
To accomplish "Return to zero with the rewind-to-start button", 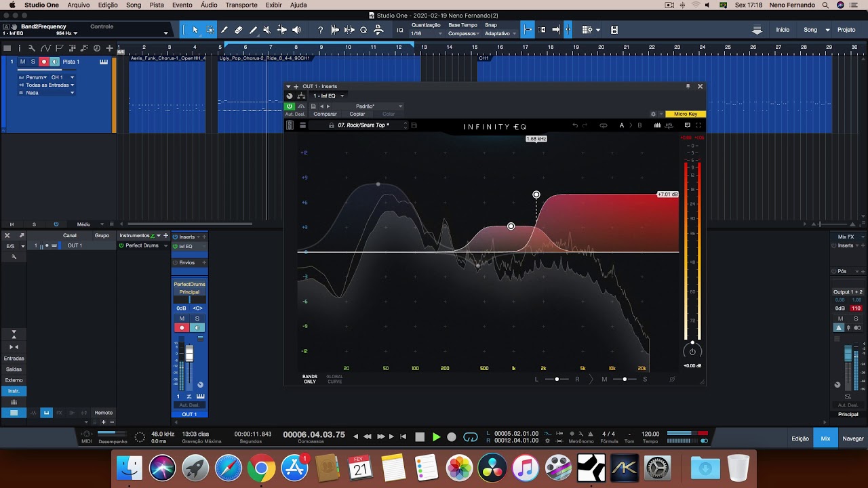I will (403, 437).
